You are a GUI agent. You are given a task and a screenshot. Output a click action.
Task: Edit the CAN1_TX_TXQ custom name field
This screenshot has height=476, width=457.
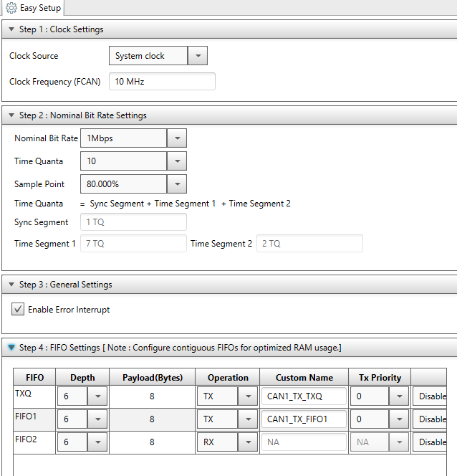(304, 396)
